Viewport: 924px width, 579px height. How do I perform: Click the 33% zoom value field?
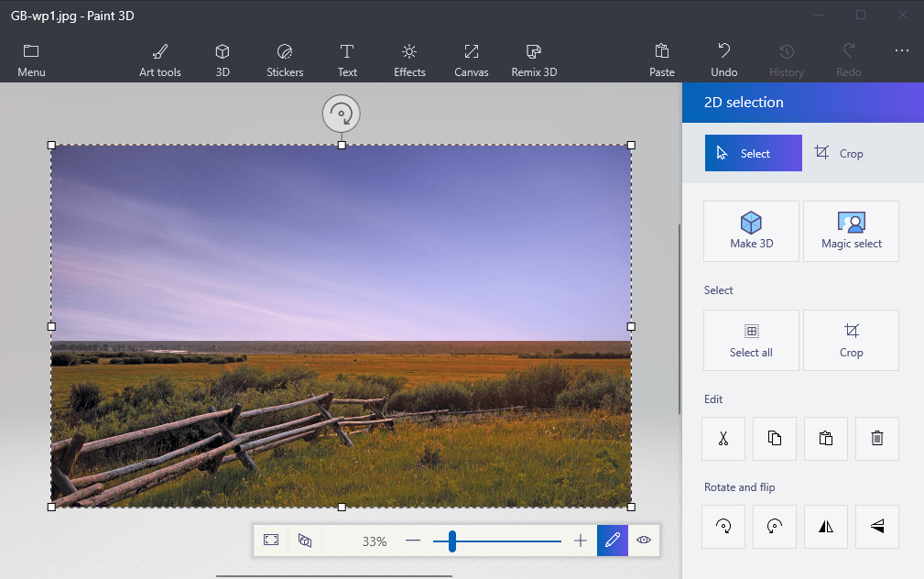(375, 541)
